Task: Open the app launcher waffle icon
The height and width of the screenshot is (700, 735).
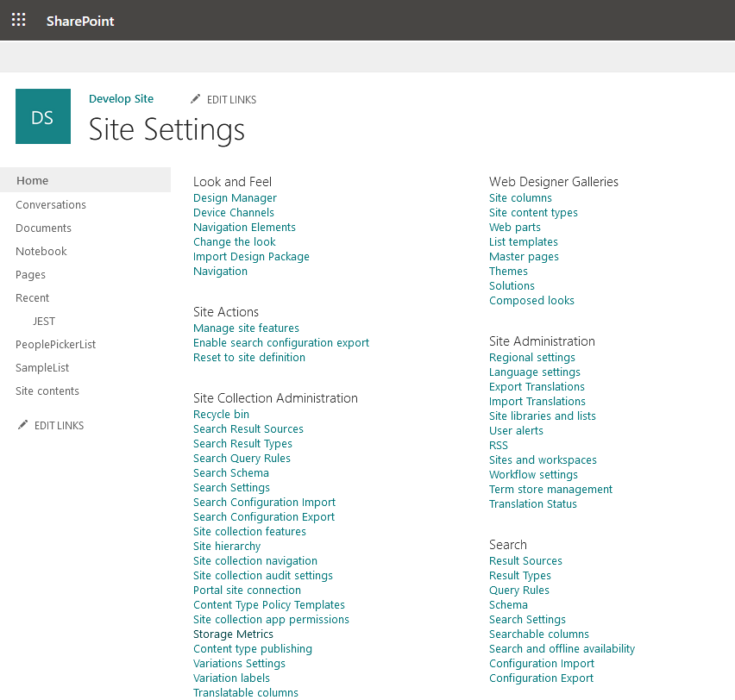Action: pyautogui.click(x=18, y=20)
